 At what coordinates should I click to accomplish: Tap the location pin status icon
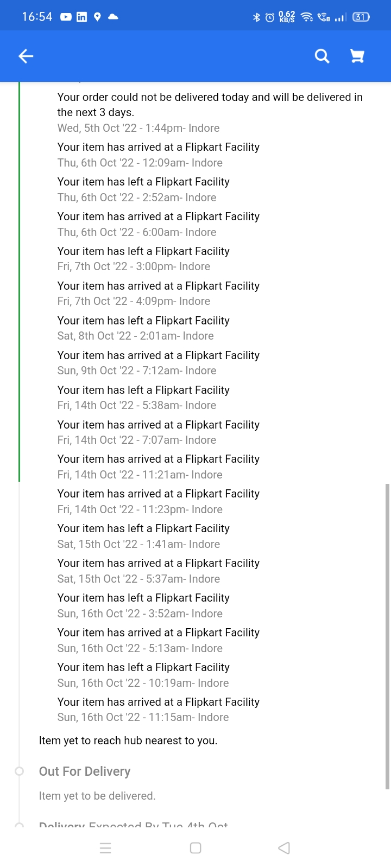pyautogui.click(x=97, y=17)
